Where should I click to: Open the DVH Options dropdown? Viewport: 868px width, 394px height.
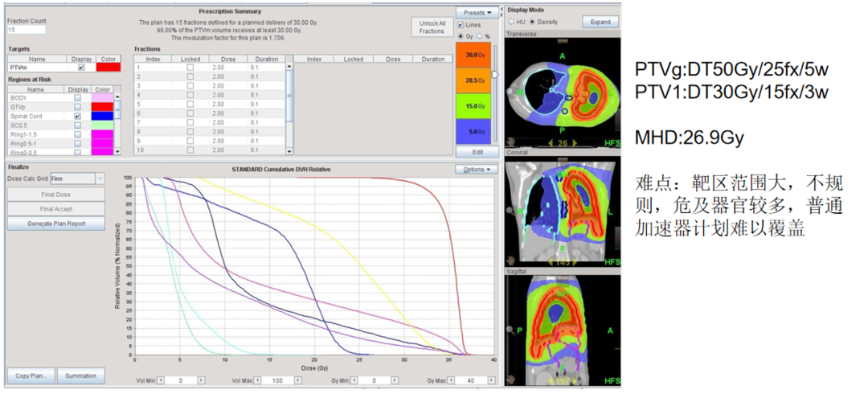coord(476,170)
